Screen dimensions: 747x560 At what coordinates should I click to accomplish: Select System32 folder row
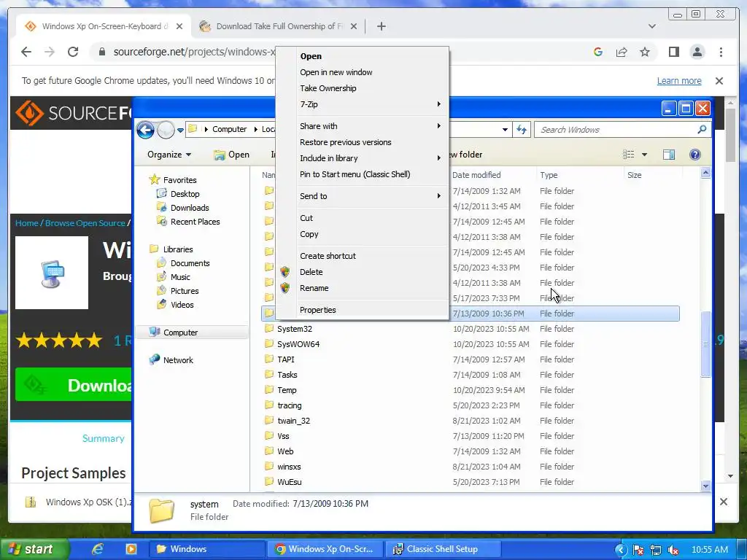coord(471,329)
